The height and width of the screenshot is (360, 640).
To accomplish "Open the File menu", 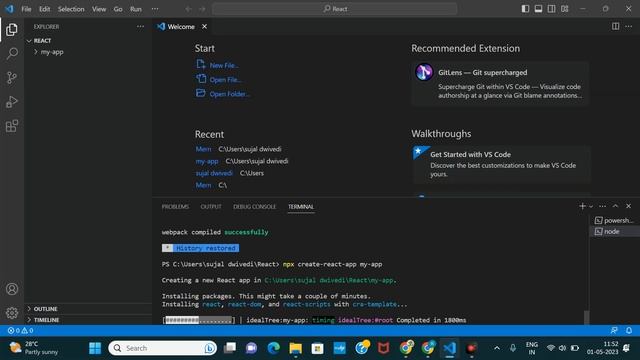I will point(26,9).
